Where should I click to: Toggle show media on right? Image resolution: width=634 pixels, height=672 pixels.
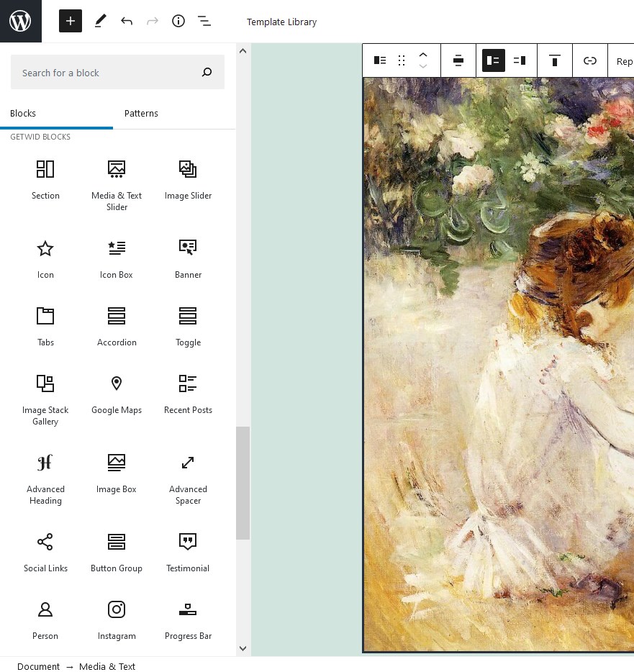520,60
